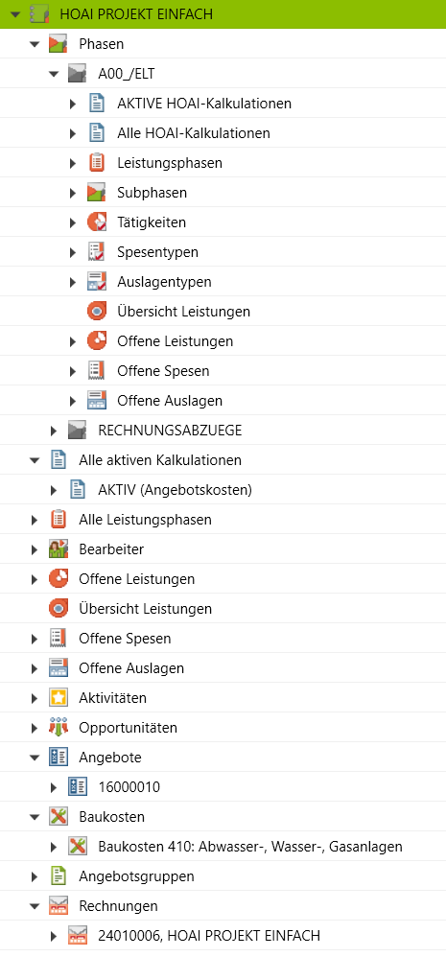Expand the Subphasen node

coord(73,193)
